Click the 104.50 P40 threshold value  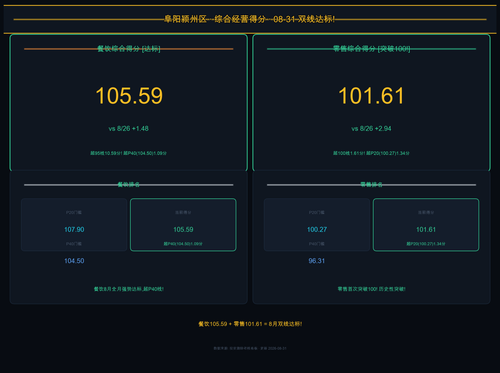pyautogui.click(x=74, y=261)
